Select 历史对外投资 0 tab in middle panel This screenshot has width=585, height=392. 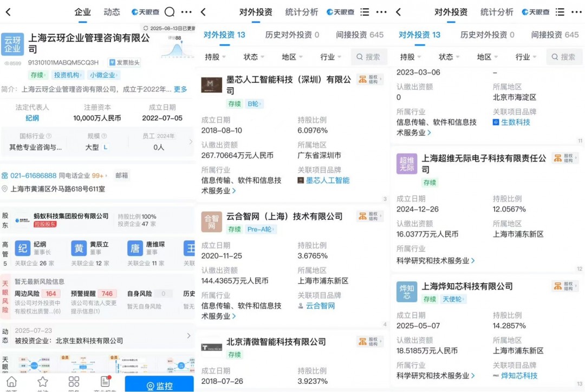pyautogui.click(x=292, y=35)
